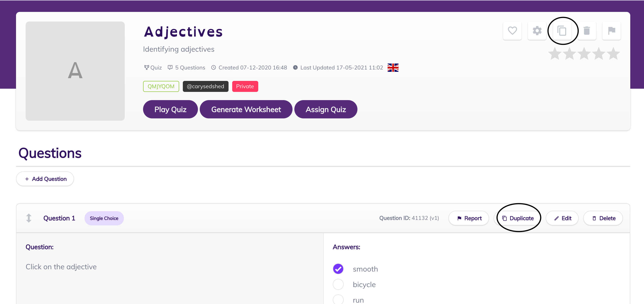Rate the quiz four stars
The width and height of the screenshot is (644, 304).
pos(599,53)
